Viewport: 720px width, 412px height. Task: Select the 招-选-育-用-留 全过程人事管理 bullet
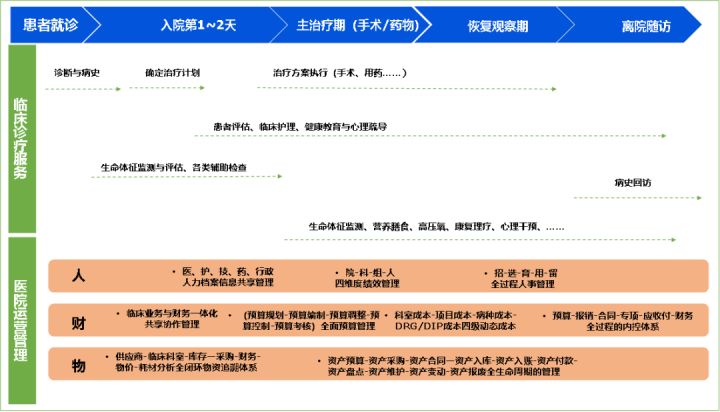[x=521, y=278]
